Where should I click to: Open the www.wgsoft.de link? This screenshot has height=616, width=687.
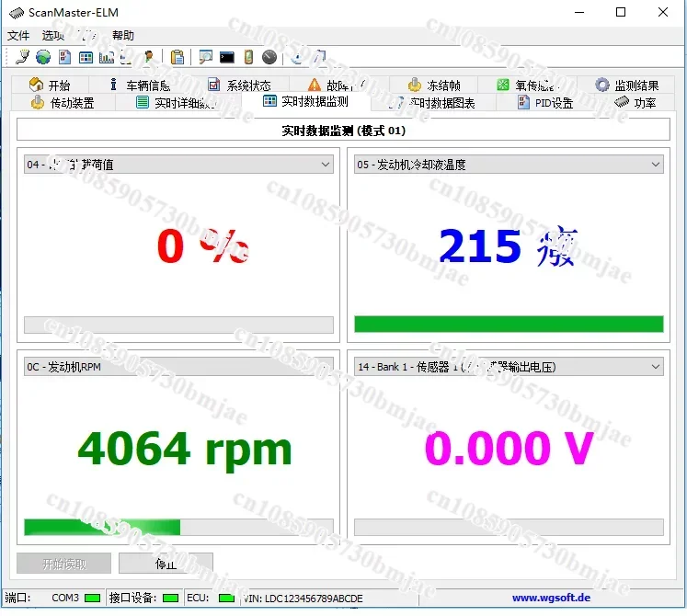pyautogui.click(x=551, y=598)
